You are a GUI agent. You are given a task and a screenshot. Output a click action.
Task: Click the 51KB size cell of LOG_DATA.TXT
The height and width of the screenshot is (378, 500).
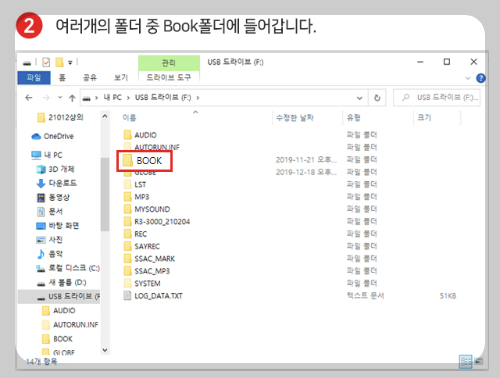coord(448,296)
